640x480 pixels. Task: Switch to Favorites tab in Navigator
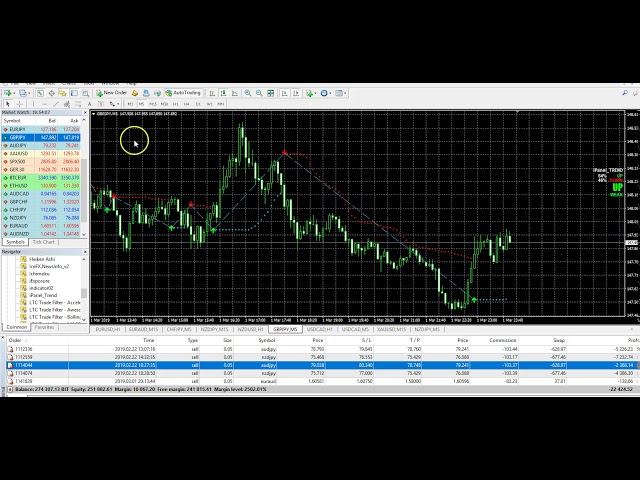point(44,327)
